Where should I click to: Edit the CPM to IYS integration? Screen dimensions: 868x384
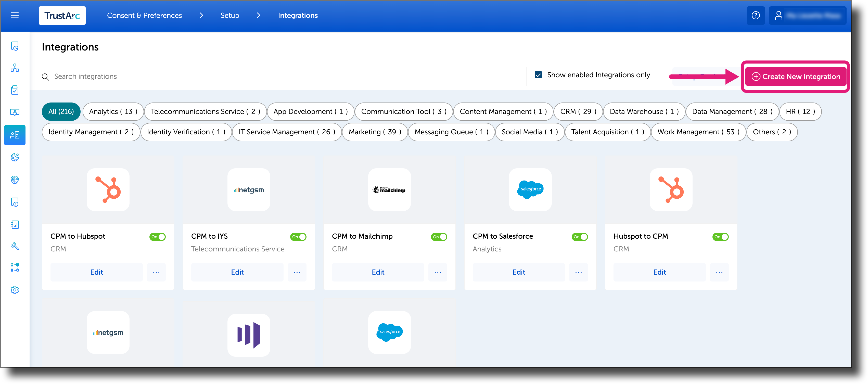[237, 272]
